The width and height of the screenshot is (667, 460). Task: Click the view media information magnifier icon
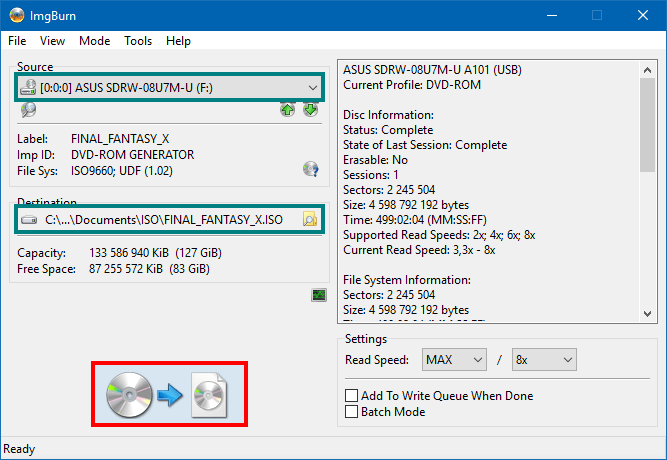point(29,110)
